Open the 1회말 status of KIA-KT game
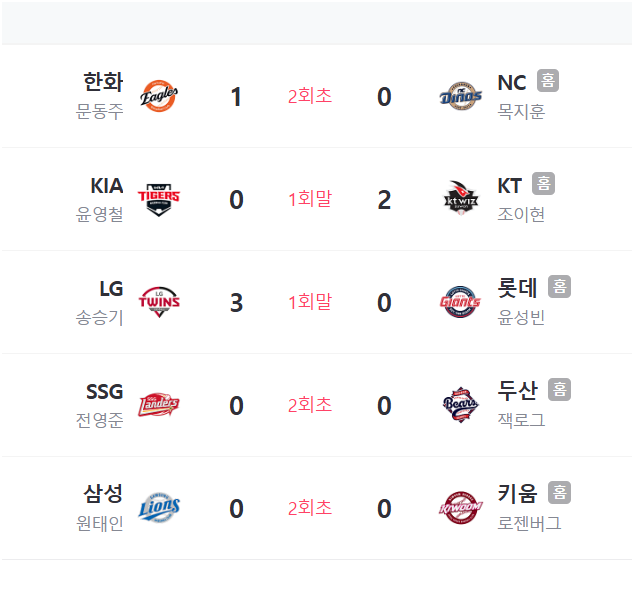The width and height of the screenshot is (634, 590). point(310,199)
